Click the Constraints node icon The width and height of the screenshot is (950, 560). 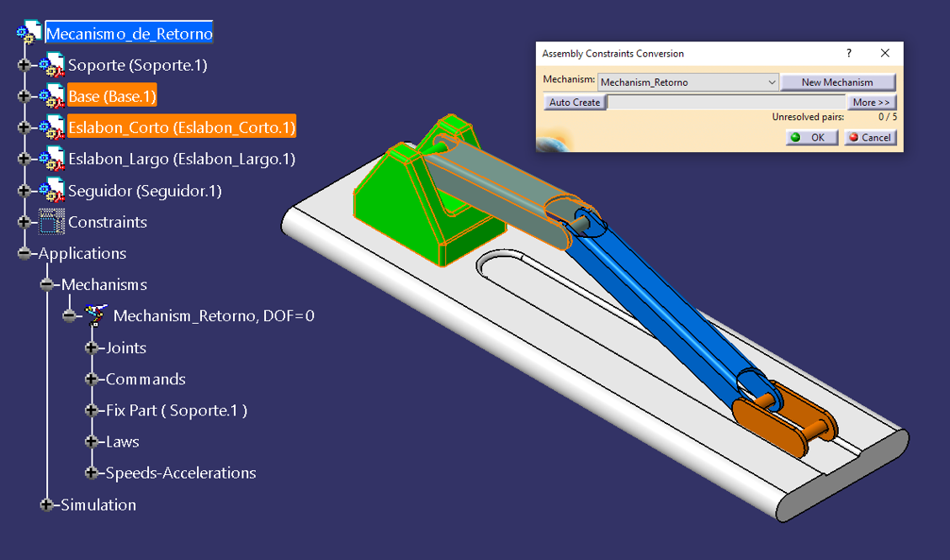(51, 222)
